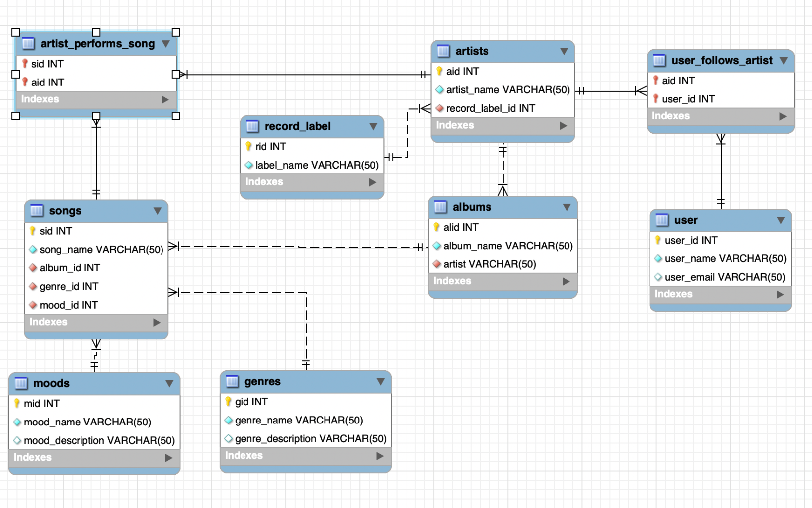Image resolution: width=812 pixels, height=508 pixels.
Task: Collapse the user_follows_artist table arrow
Action: 784,61
